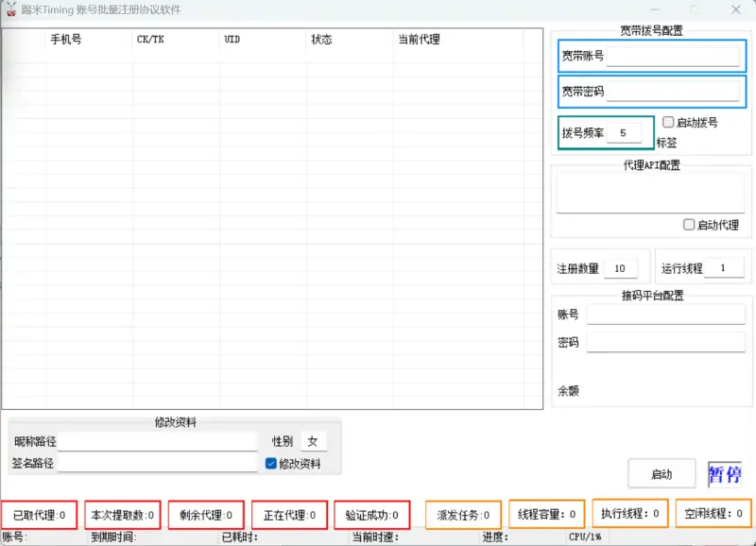756x546 pixels.
Task: Click the 代理API配置 text area
Action: pyautogui.click(x=650, y=192)
